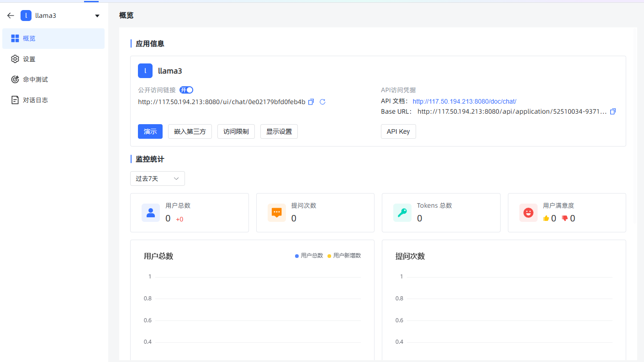Screen dimensions: 644x362
Task: Toggle off the 公开访问链接 switch
Action: (186, 90)
